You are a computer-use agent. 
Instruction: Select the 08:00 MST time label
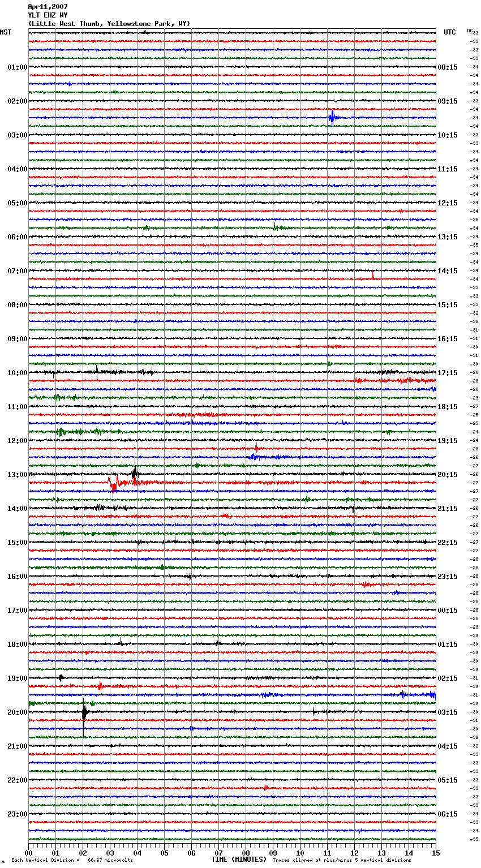(x=17, y=305)
